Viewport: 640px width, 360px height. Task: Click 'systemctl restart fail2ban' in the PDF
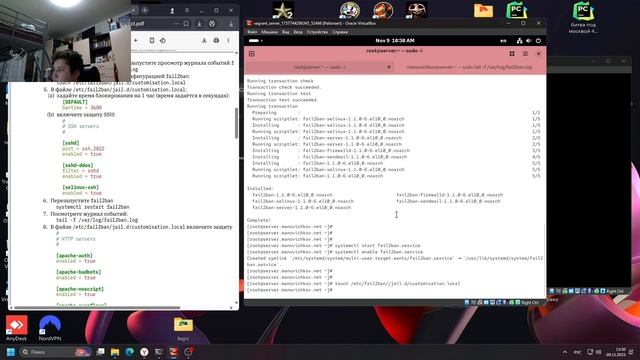click(x=93, y=207)
